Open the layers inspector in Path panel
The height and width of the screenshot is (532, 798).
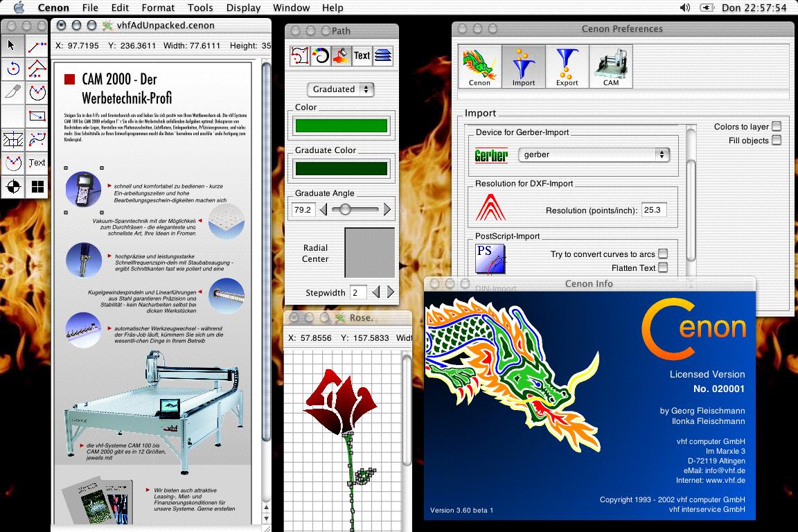383,55
